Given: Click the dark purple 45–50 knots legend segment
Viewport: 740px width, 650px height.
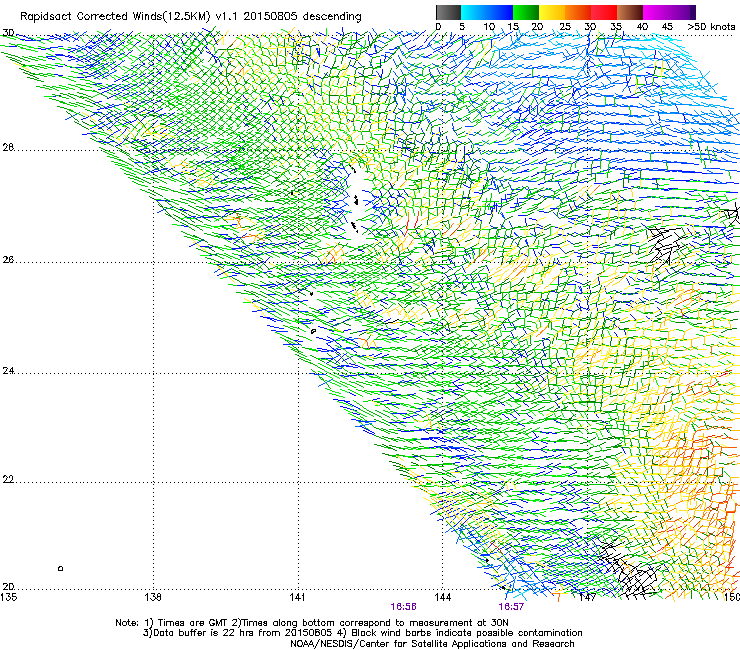Looking at the screenshot, I should (x=682, y=12).
